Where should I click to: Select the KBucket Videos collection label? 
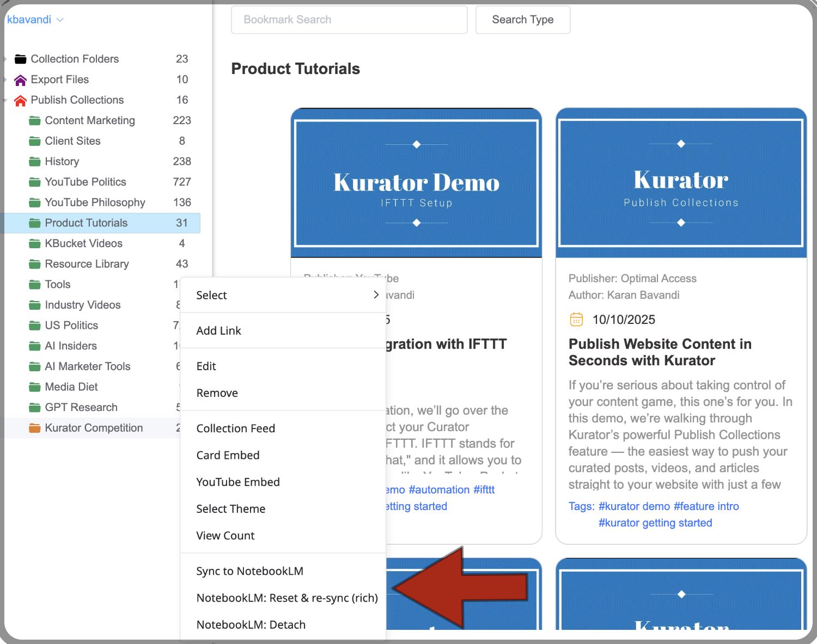pyautogui.click(x=84, y=243)
